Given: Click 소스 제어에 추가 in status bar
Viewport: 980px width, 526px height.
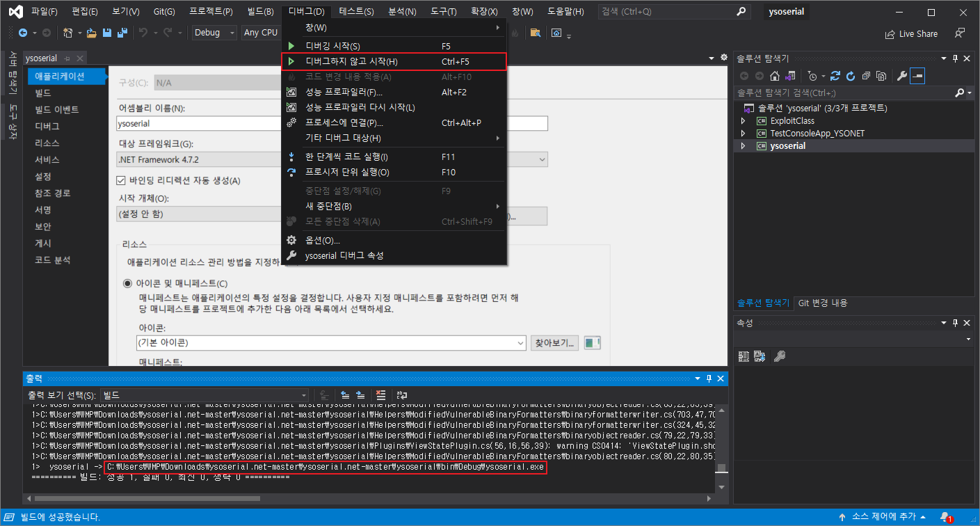Looking at the screenshot, I should (885, 518).
